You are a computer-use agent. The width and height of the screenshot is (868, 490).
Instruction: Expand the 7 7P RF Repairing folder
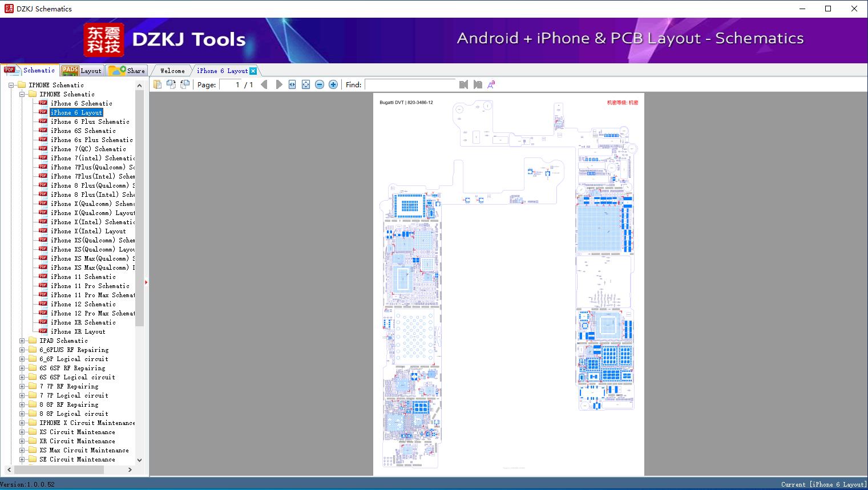tap(22, 386)
